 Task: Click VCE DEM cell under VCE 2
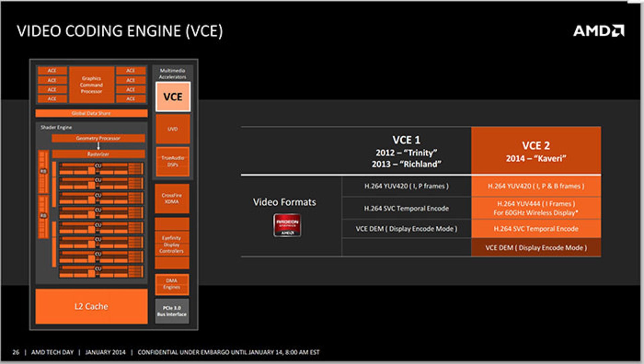click(536, 248)
